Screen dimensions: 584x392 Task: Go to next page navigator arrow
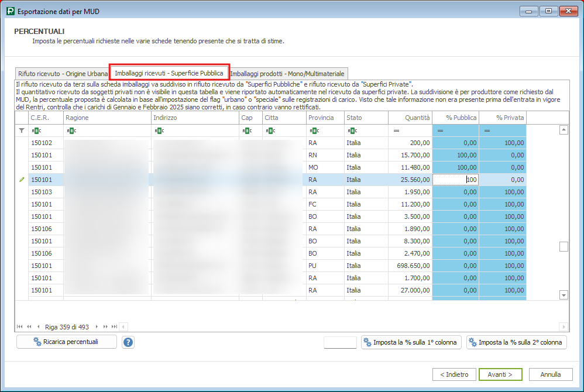105,327
